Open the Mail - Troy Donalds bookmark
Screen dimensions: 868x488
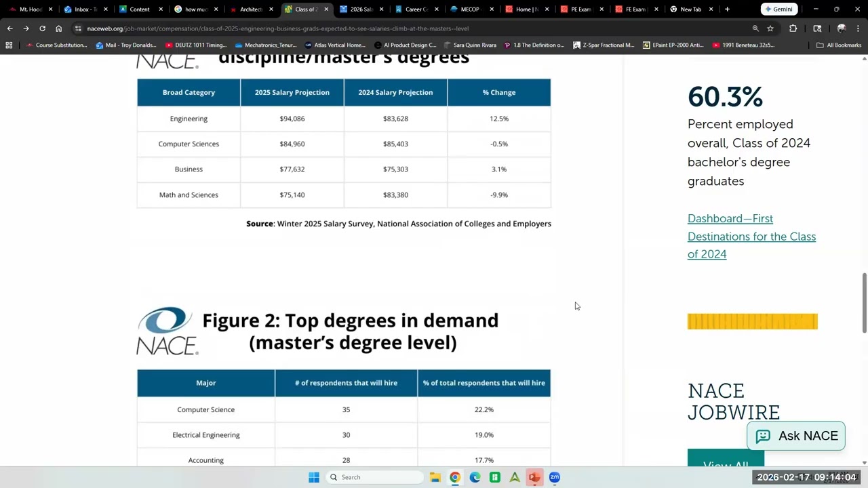(126, 45)
